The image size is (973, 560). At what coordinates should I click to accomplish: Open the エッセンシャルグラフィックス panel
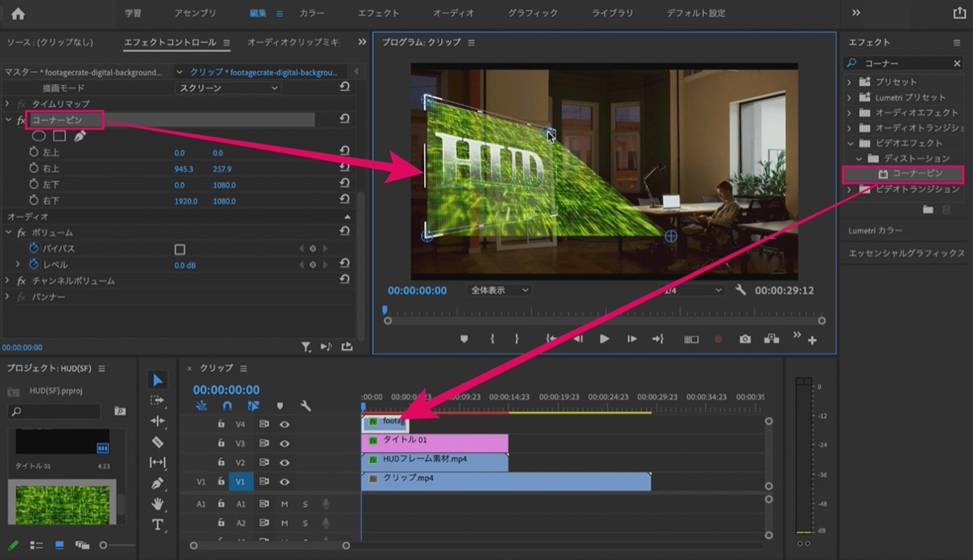906,254
